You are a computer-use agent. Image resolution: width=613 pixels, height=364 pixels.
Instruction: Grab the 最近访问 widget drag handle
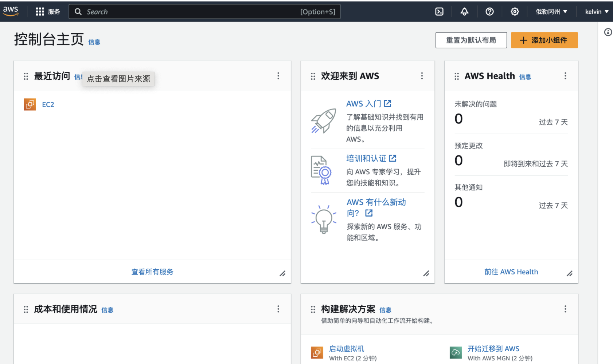pyautogui.click(x=26, y=76)
